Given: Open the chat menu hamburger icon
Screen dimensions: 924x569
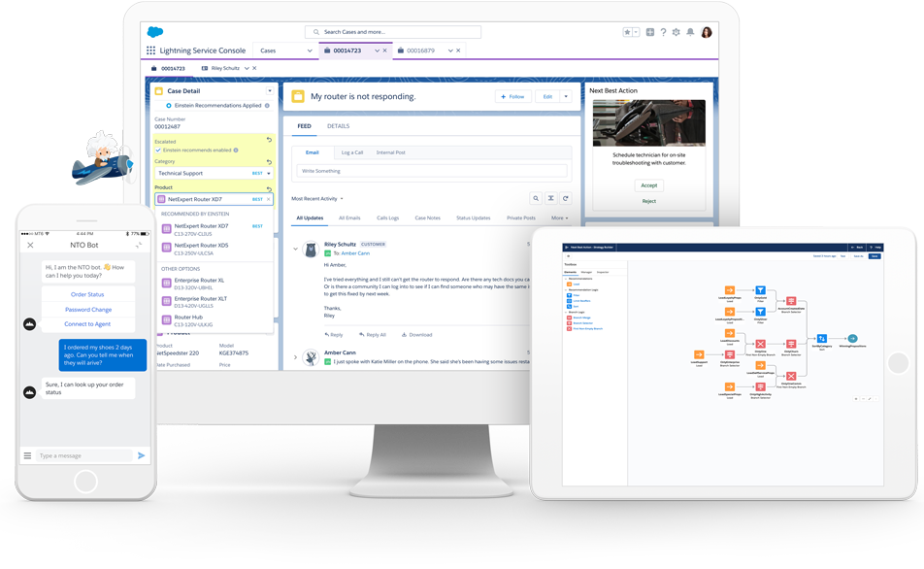Looking at the screenshot, I should point(28,455).
